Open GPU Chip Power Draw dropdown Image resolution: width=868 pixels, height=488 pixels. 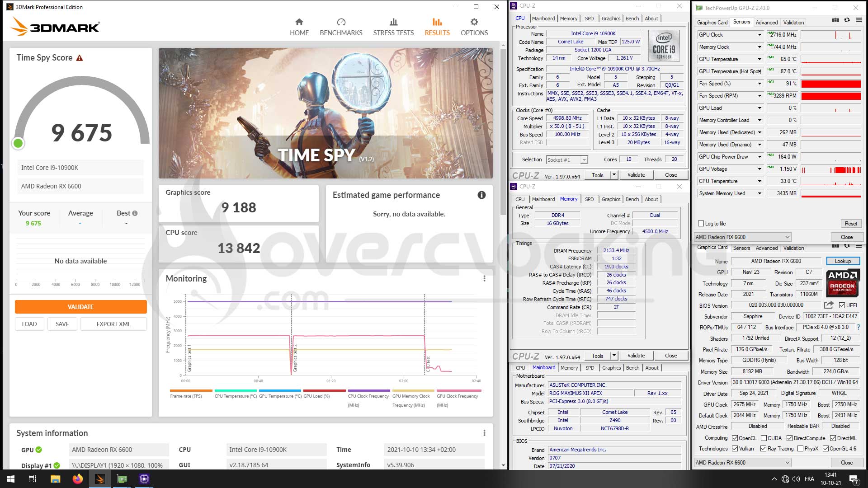(759, 157)
